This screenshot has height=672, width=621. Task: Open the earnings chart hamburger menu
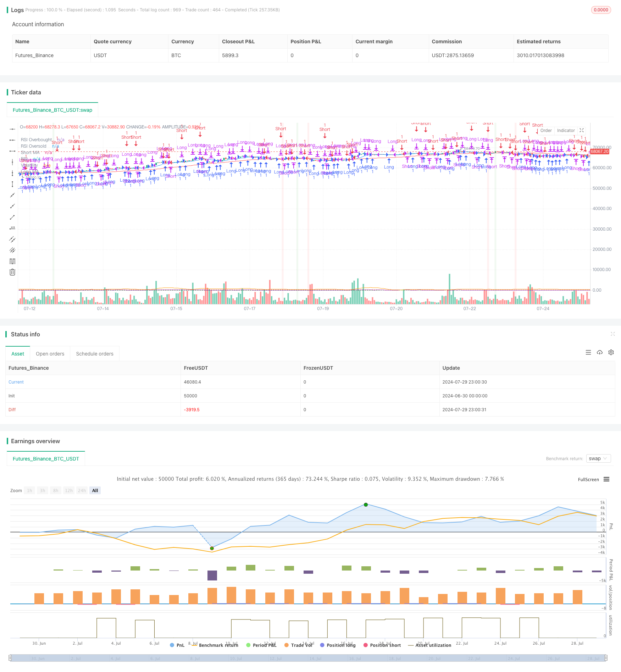click(x=606, y=479)
